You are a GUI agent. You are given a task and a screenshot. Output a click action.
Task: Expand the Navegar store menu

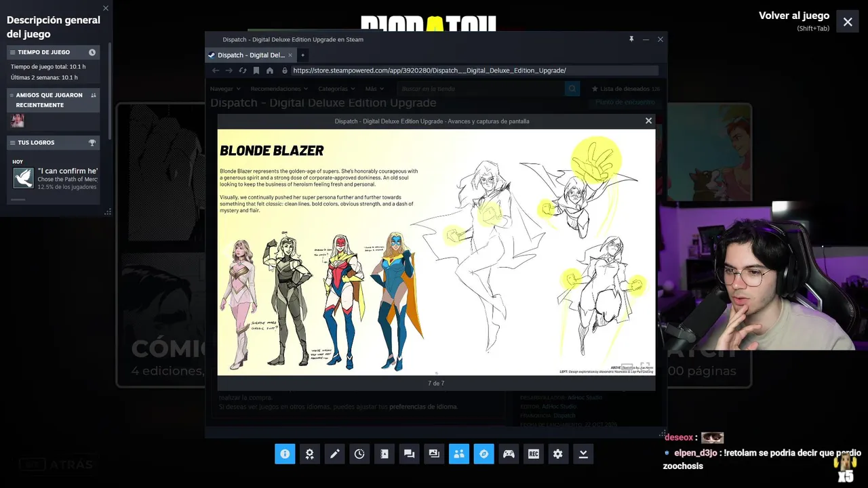point(225,89)
